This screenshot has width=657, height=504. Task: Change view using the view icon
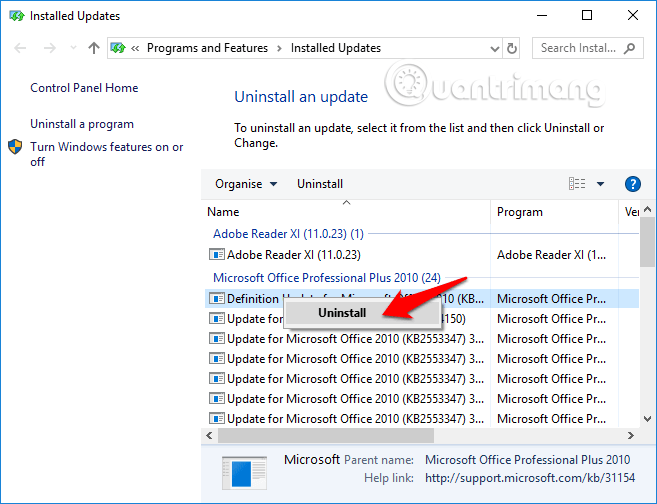pyautogui.click(x=577, y=184)
